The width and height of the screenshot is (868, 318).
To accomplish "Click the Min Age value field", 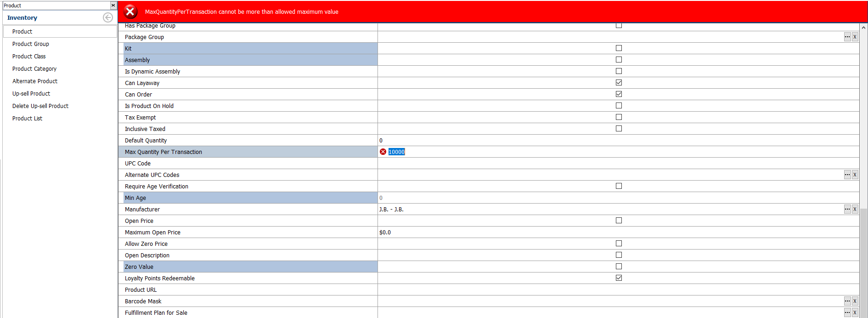I will point(618,198).
